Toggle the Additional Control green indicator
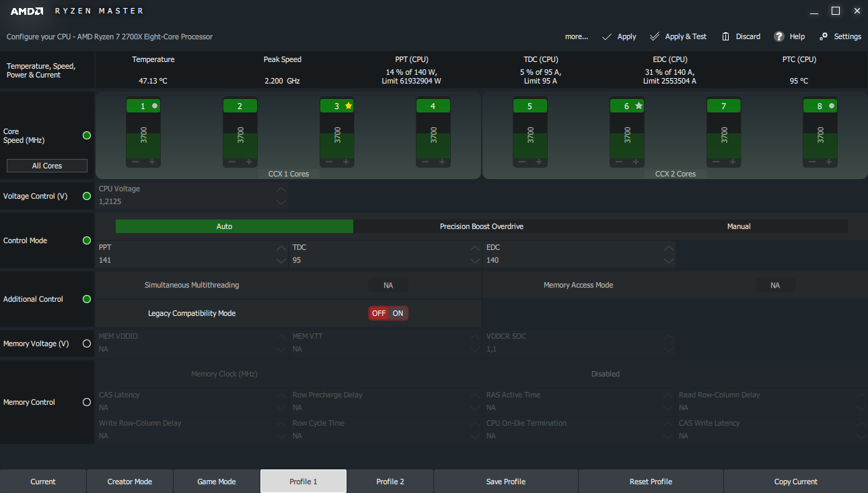Viewport: 868px width, 493px height. (86, 299)
